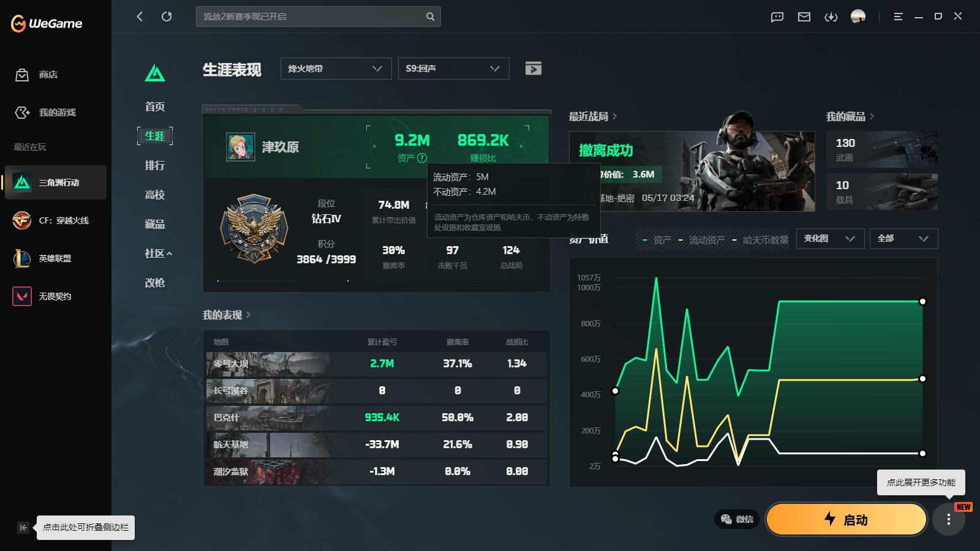Click the 74.8M cumulative value
This screenshot has width=980, height=551.
tap(394, 205)
